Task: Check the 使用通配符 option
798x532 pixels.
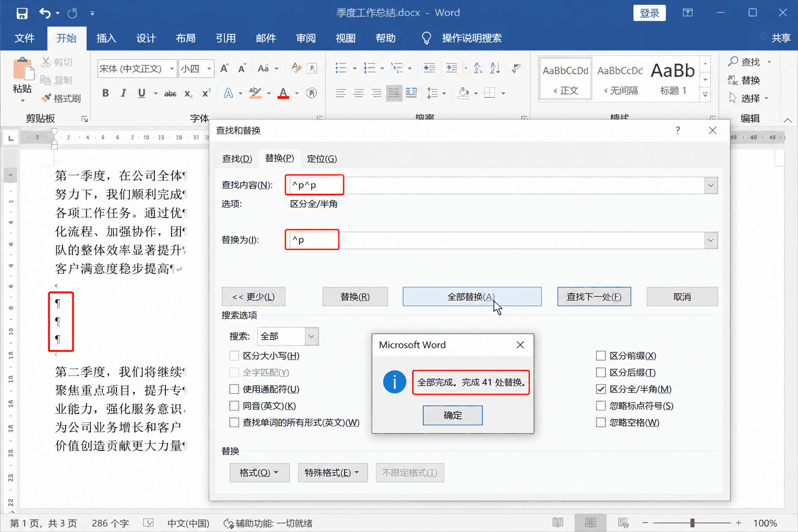Action: tap(234, 389)
